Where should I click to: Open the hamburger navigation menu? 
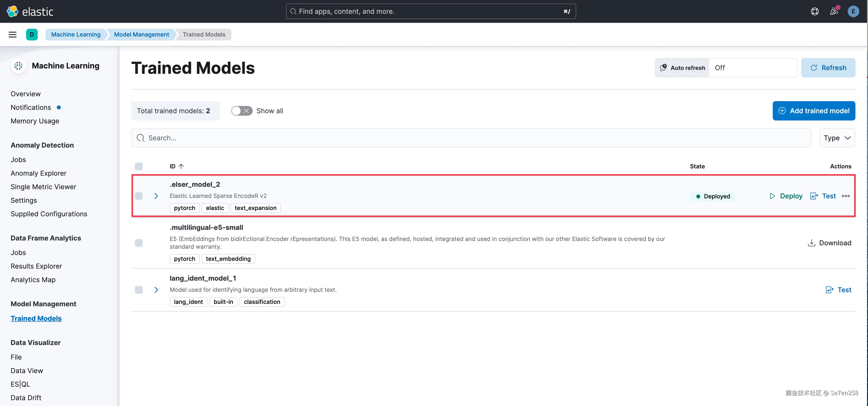(13, 34)
